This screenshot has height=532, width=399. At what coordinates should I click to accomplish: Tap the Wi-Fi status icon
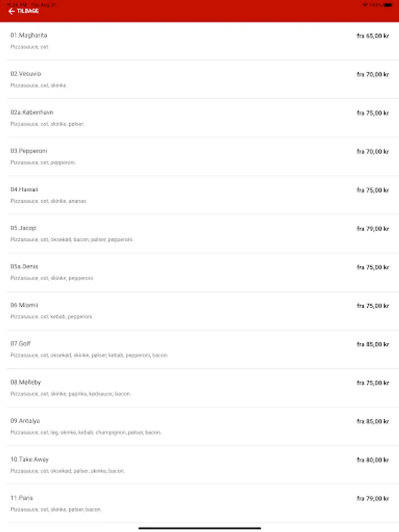[x=365, y=4]
